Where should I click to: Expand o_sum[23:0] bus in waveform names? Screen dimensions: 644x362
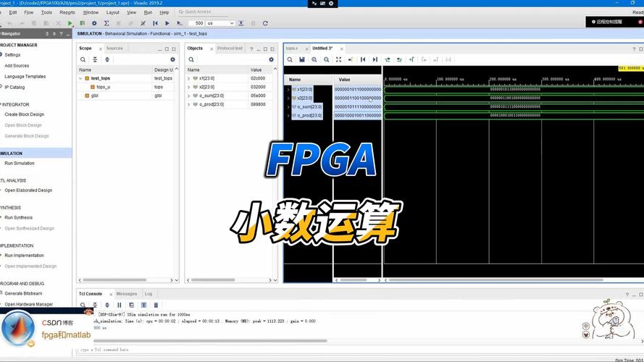point(288,106)
